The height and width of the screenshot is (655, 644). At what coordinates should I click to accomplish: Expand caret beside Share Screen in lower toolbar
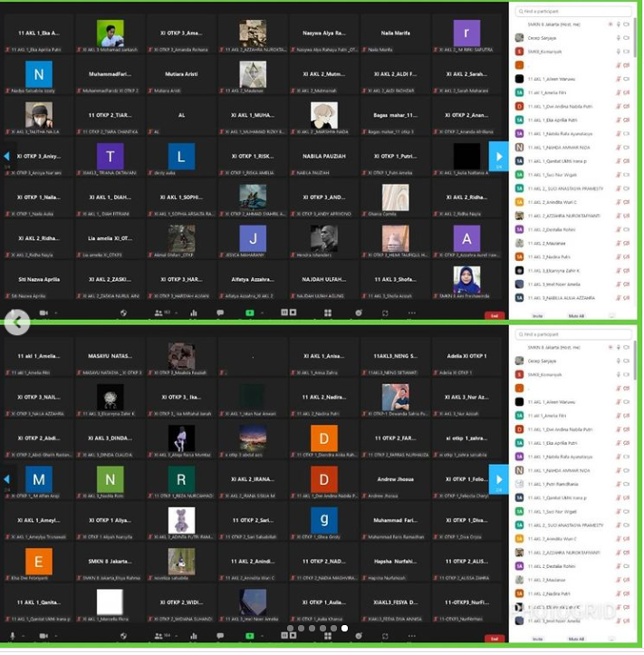coord(262,636)
